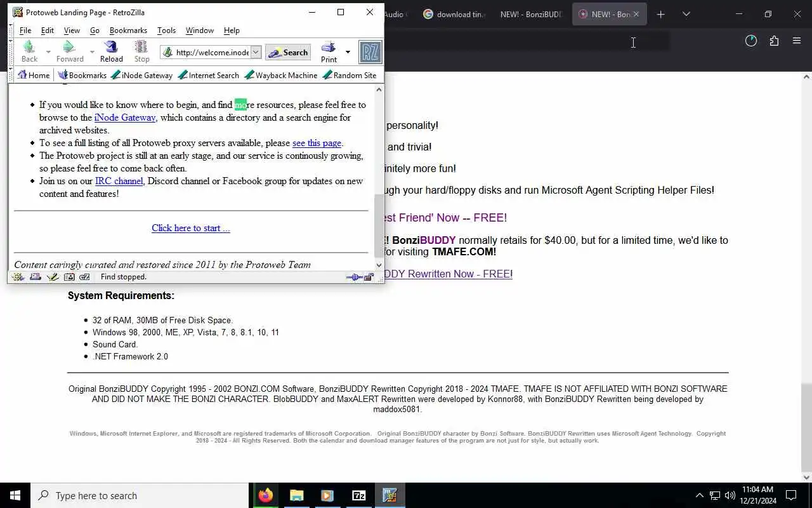This screenshot has width=812, height=508.
Task: Open Address Book icon in status bar
Action: pos(69,277)
